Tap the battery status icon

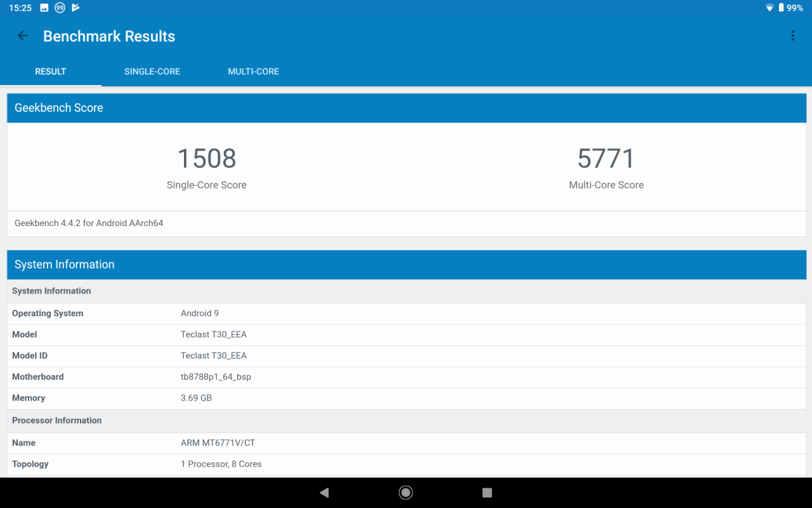point(781,8)
